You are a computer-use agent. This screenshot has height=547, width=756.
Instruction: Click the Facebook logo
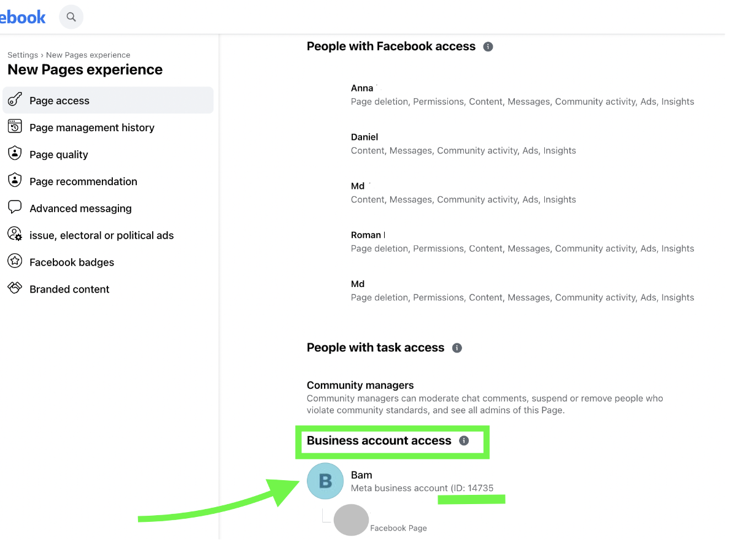click(x=23, y=17)
